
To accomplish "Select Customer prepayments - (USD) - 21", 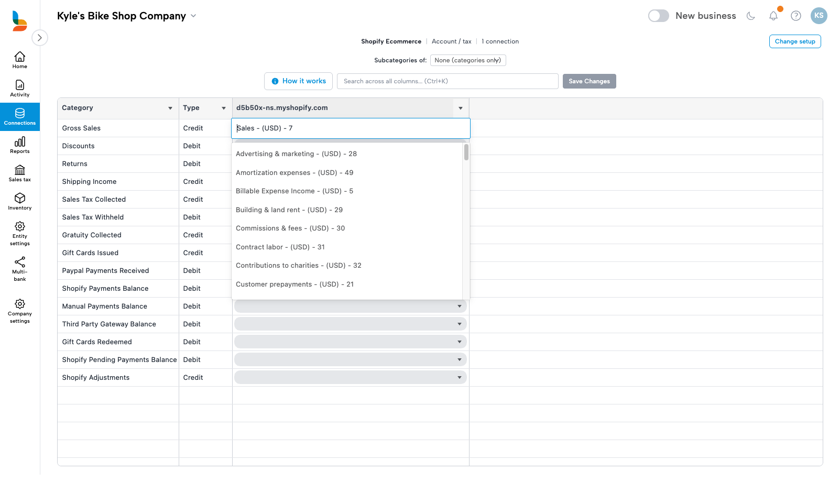I will [347, 284].
